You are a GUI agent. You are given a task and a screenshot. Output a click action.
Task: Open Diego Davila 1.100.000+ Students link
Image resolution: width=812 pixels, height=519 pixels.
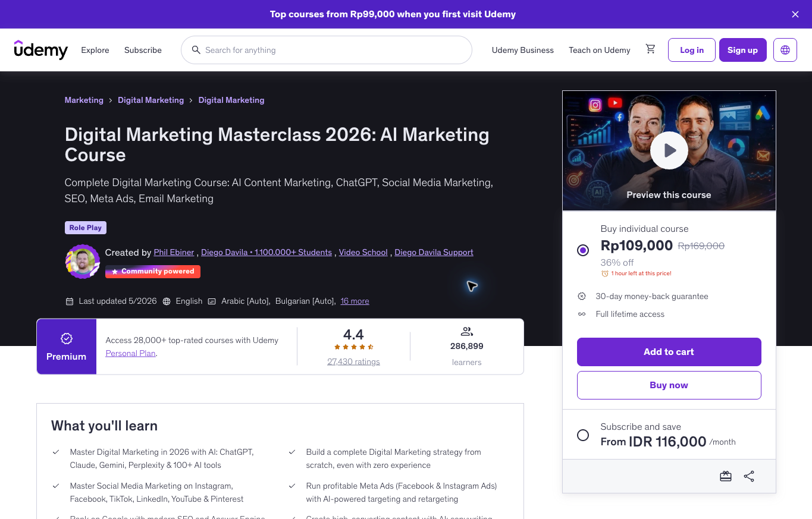(267, 252)
